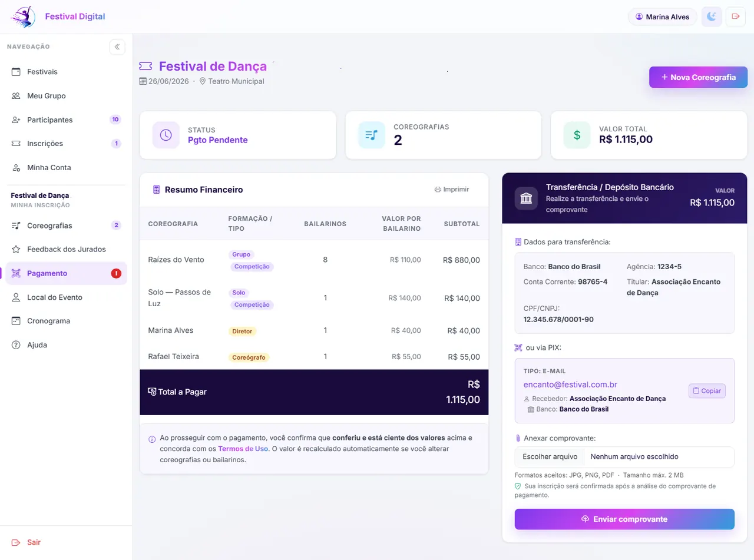Go to Meu Grupo
Image resolution: width=754 pixels, height=560 pixels.
pos(66,96)
